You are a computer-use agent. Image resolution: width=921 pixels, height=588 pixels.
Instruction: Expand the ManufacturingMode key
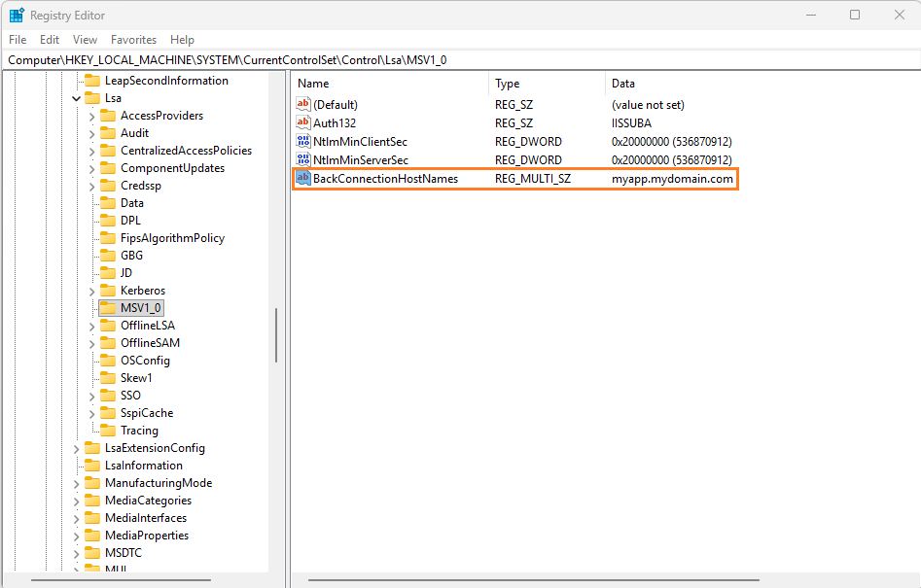(77, 484)
